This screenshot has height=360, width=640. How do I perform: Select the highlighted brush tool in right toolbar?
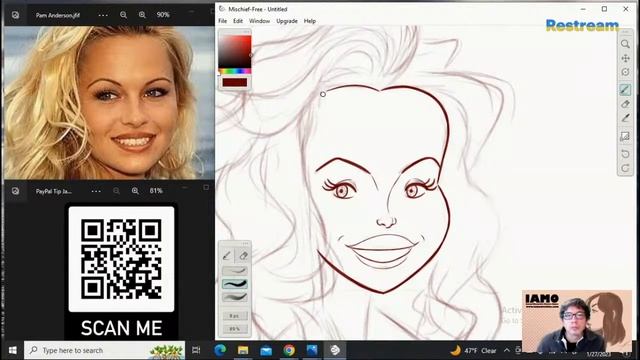coord(625,90)
